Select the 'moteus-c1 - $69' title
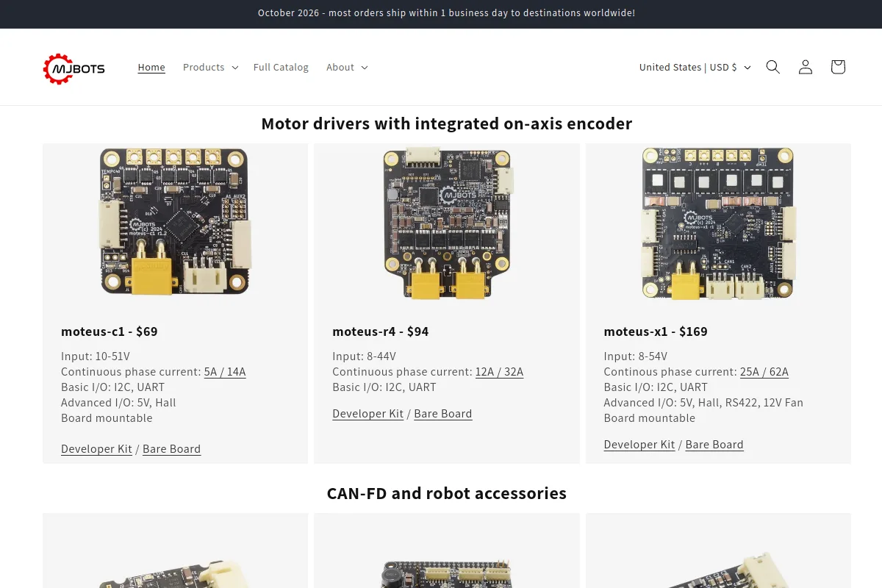This screenshot has width=882, height=588. tap(110, 331)
